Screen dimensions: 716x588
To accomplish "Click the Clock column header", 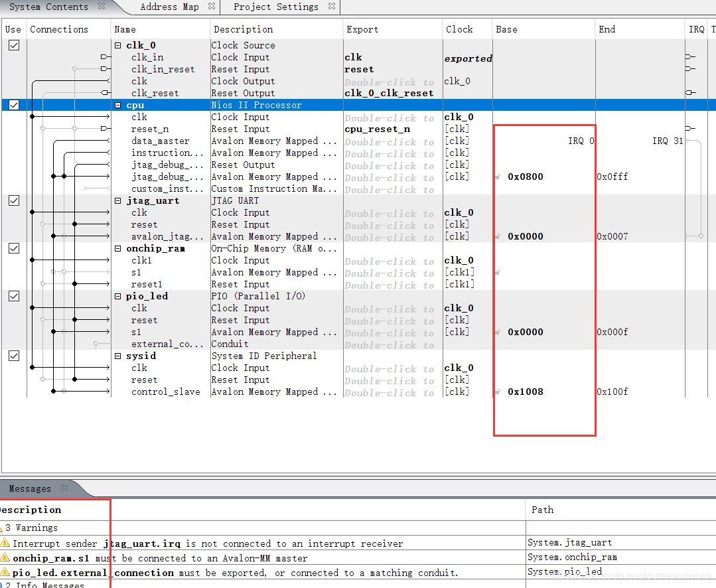I will (x=459, y=29).
